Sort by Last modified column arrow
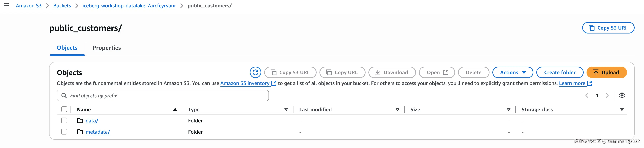Screen dimensions: 644x148 click(x=397, y=110)
